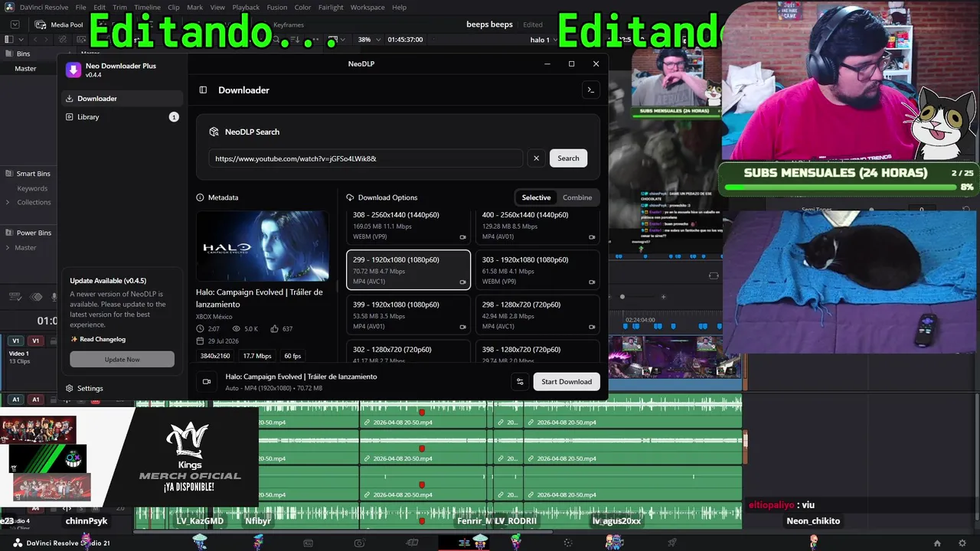Click the 01:45:37:00 timecode field

point(405,40)
